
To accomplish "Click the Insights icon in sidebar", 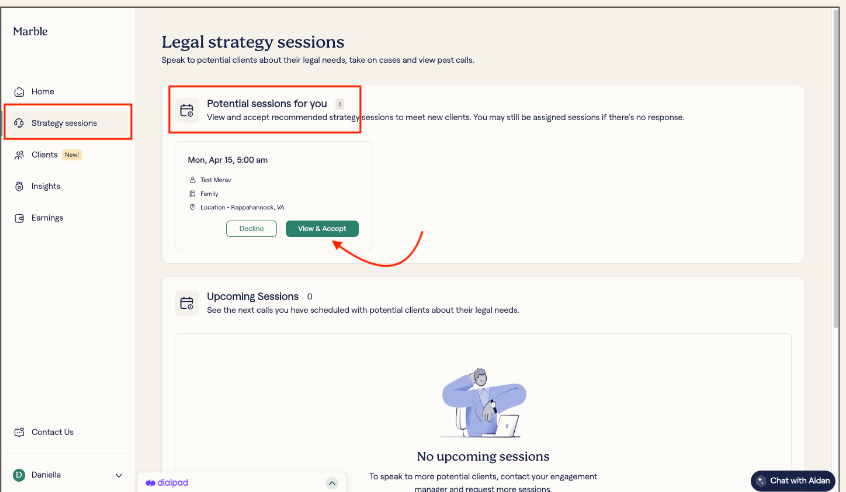I will 19,186.
